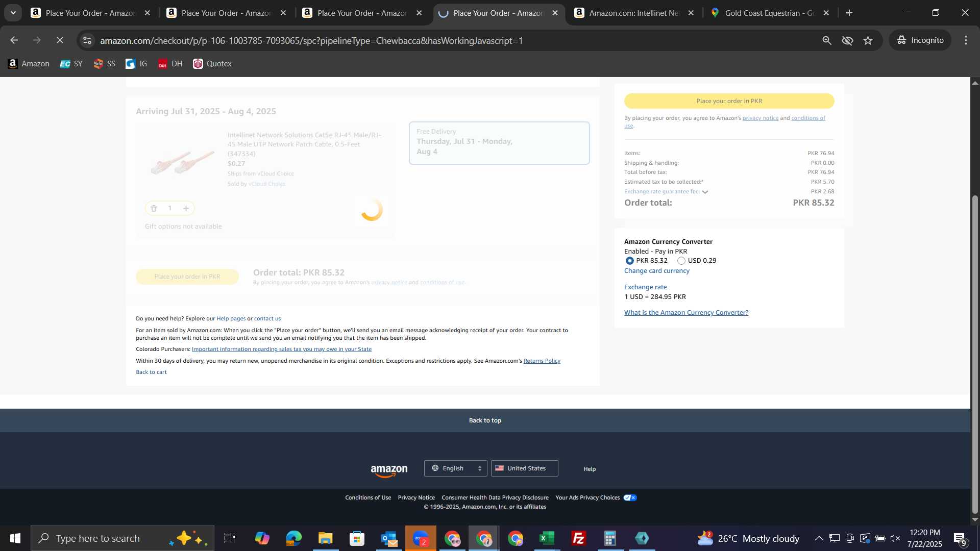Click top Place your order in PKR button
This screenshot has height=551, width=980.
pos(729,101)
